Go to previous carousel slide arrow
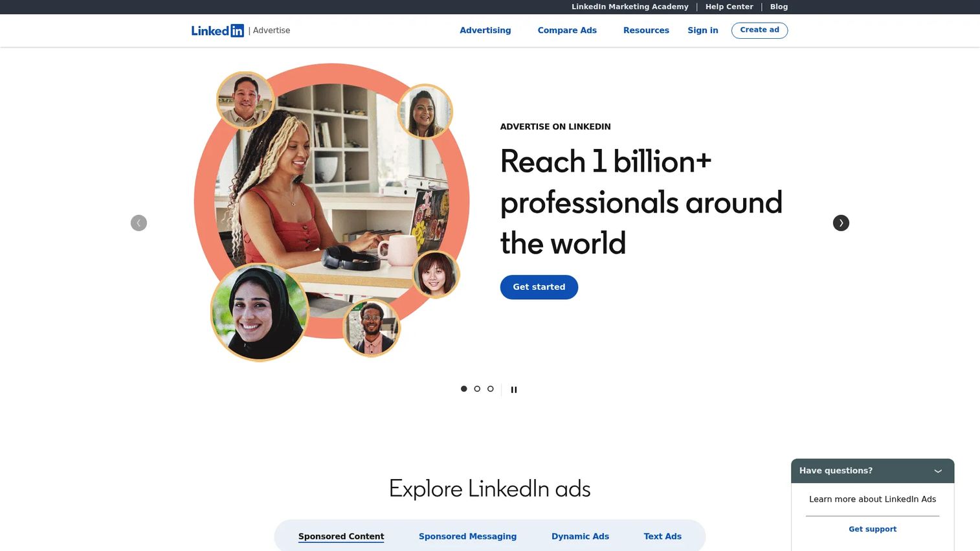 139,223
